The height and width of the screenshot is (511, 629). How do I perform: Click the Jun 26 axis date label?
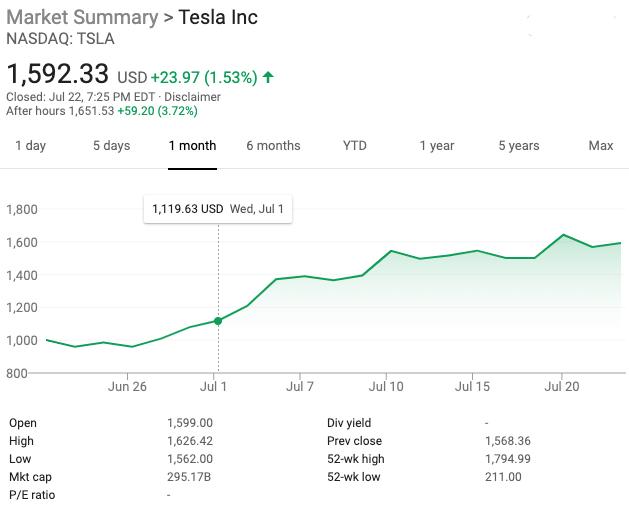(x=127, y=384)
